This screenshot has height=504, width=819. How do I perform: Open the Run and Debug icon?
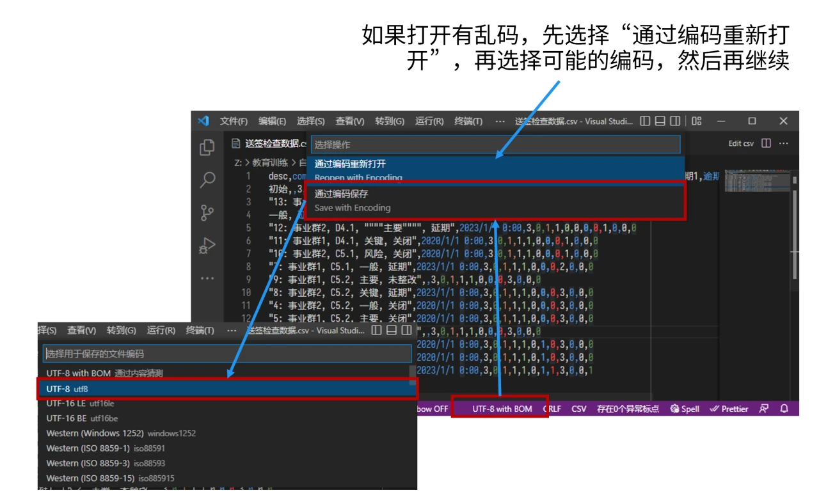point(207,246)
